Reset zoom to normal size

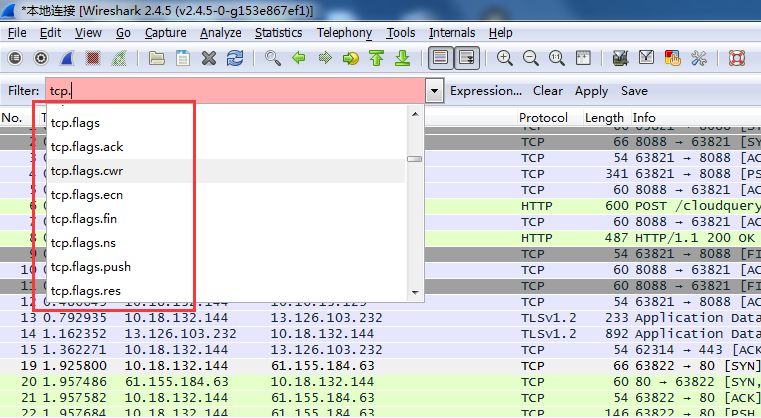pyautogui.click(x=557, y=59)
